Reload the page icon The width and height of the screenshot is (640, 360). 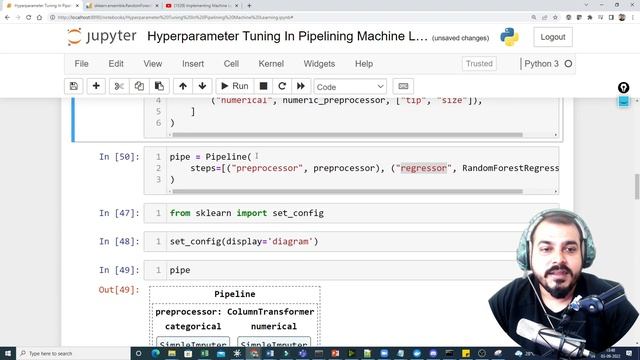pos(29,18)
